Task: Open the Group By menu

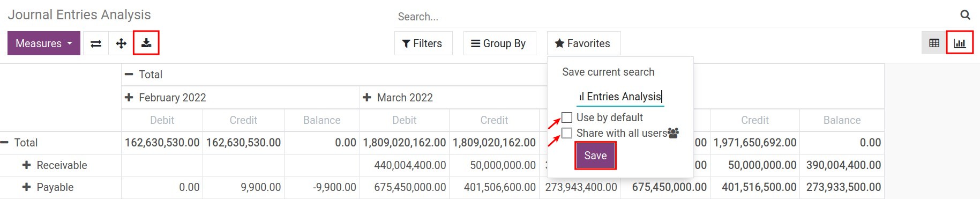Action: coord(499,43)
